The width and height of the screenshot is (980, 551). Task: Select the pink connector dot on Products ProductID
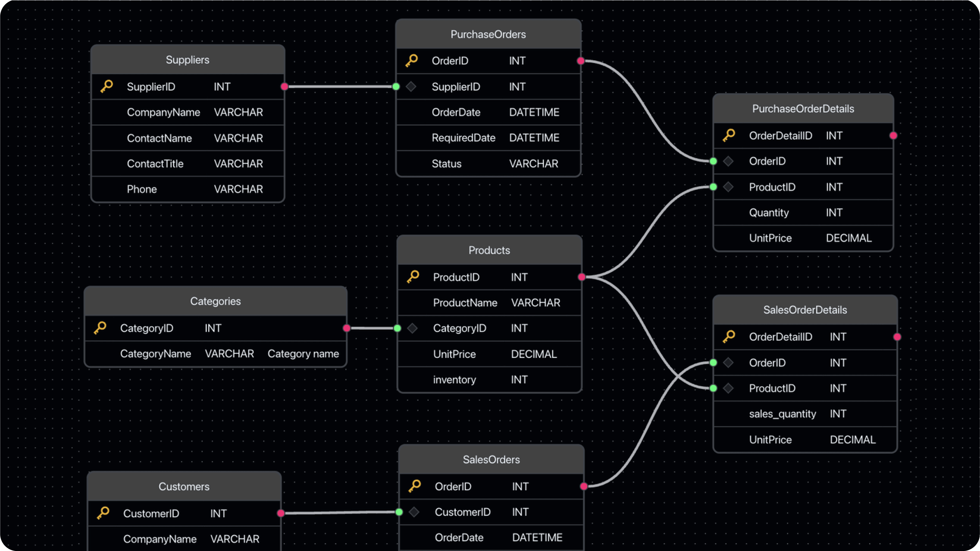coord(581,277)
